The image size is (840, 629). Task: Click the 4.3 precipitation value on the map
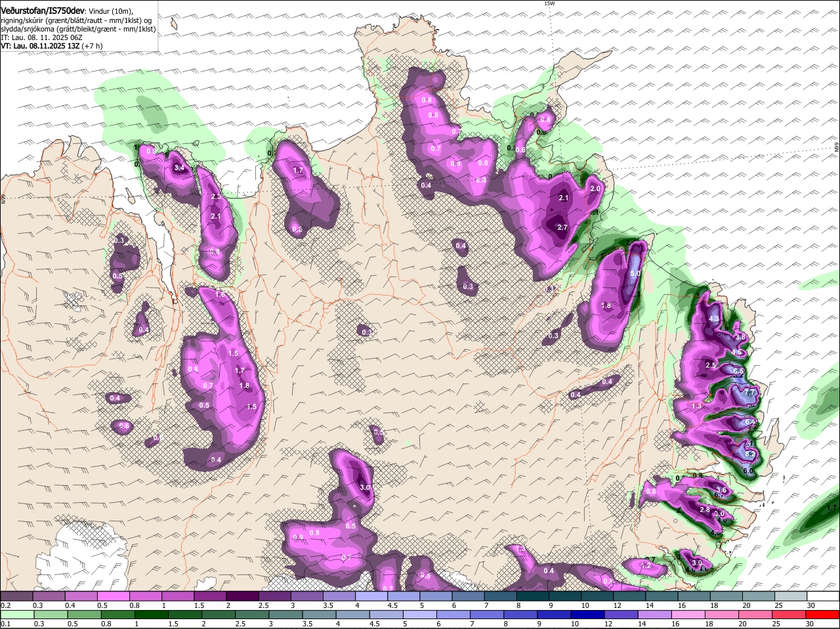click(x=715, y=318)
